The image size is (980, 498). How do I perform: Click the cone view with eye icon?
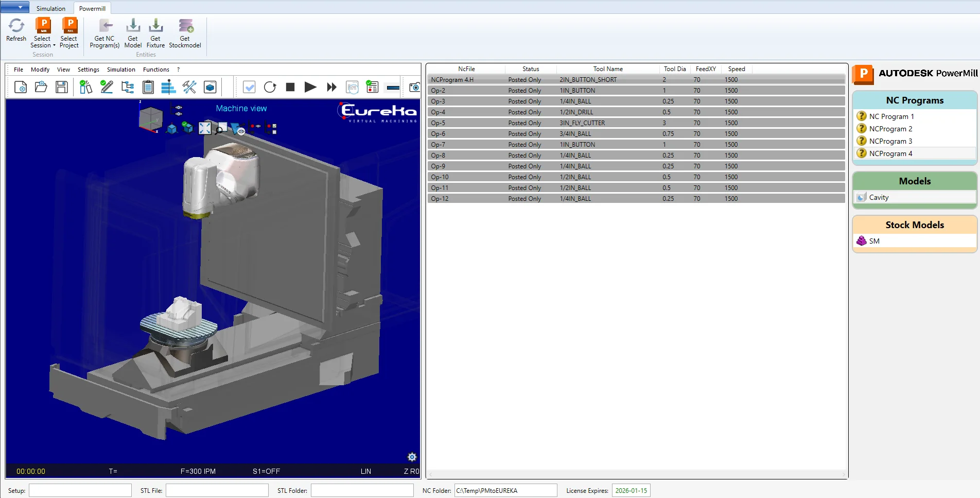coord(237,129)
